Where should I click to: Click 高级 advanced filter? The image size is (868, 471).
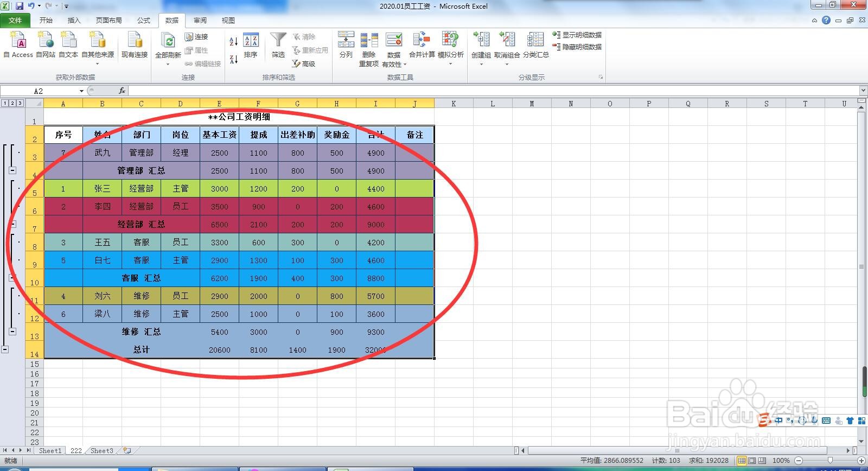(304, 64)
